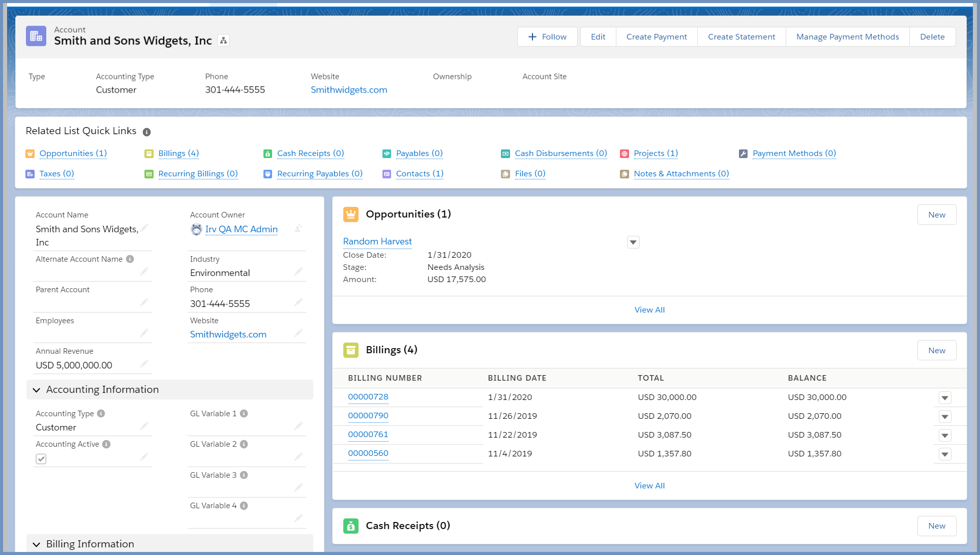
Task: Click View All under Opportunities
Action: coord(649,310)
